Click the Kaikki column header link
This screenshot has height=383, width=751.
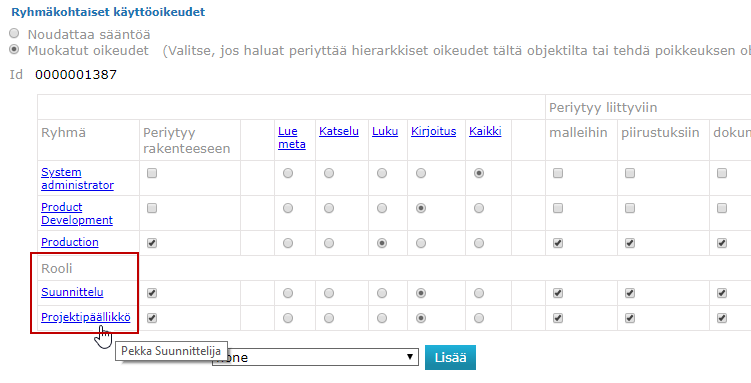485,131
